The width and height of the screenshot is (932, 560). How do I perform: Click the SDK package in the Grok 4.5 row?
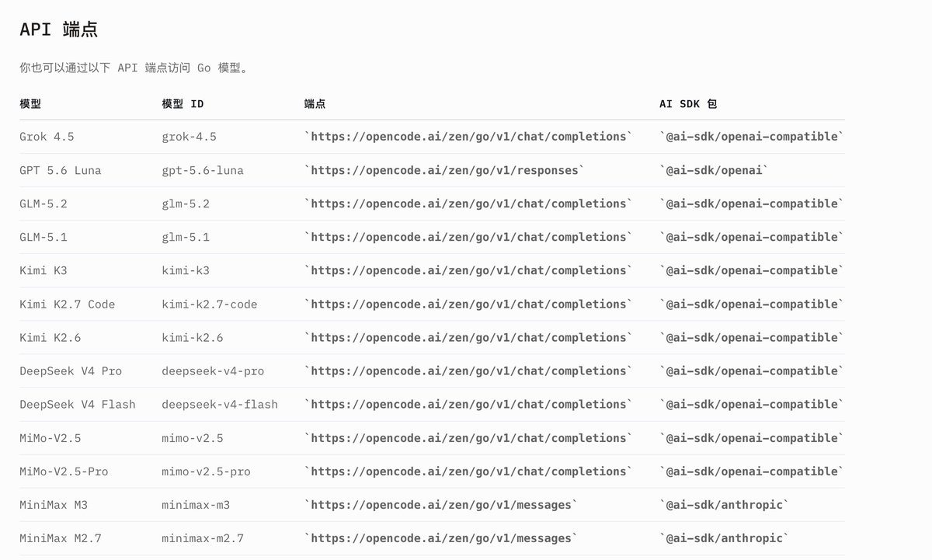tap(751, 137)
